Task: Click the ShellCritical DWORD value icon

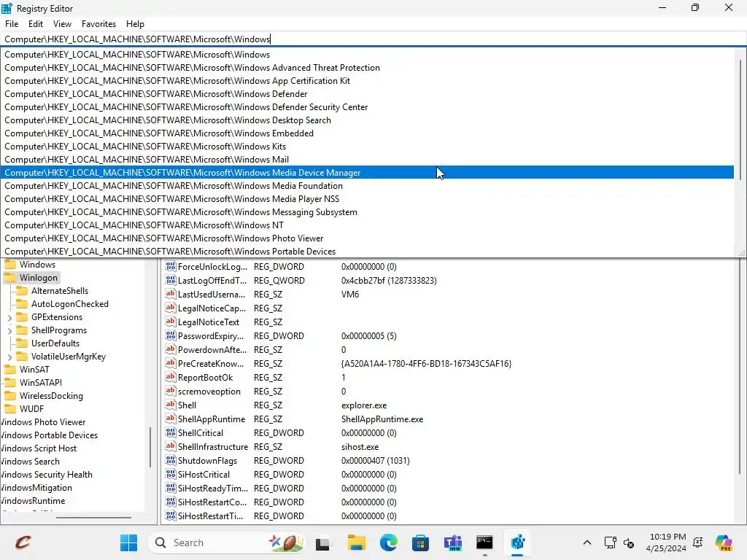Action: tap(171, 433)
